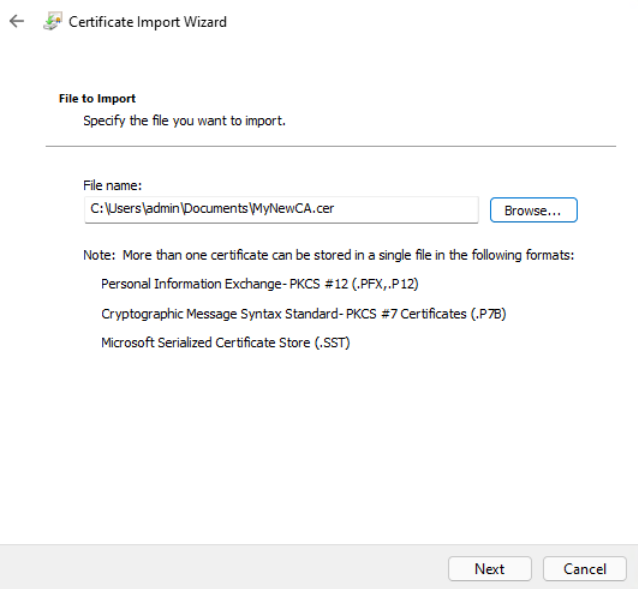Click the 'File to Import' heading

pos(97,98)
